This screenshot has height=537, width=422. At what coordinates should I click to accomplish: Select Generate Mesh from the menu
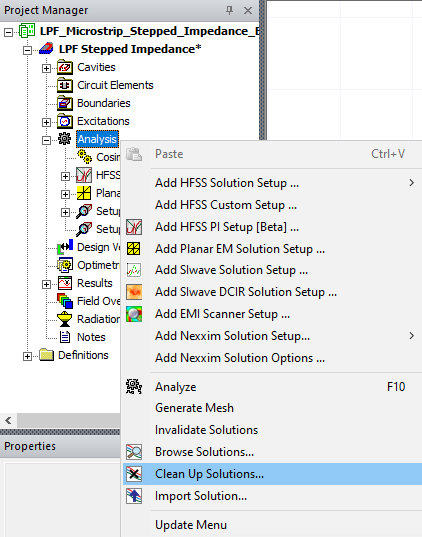click(272, 408)
